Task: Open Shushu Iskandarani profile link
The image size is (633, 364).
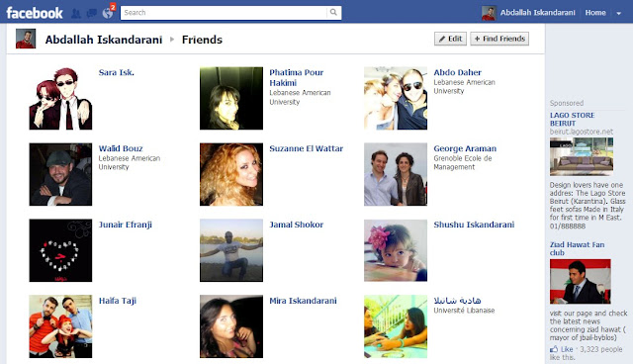Action: click(x=474, y=225)
